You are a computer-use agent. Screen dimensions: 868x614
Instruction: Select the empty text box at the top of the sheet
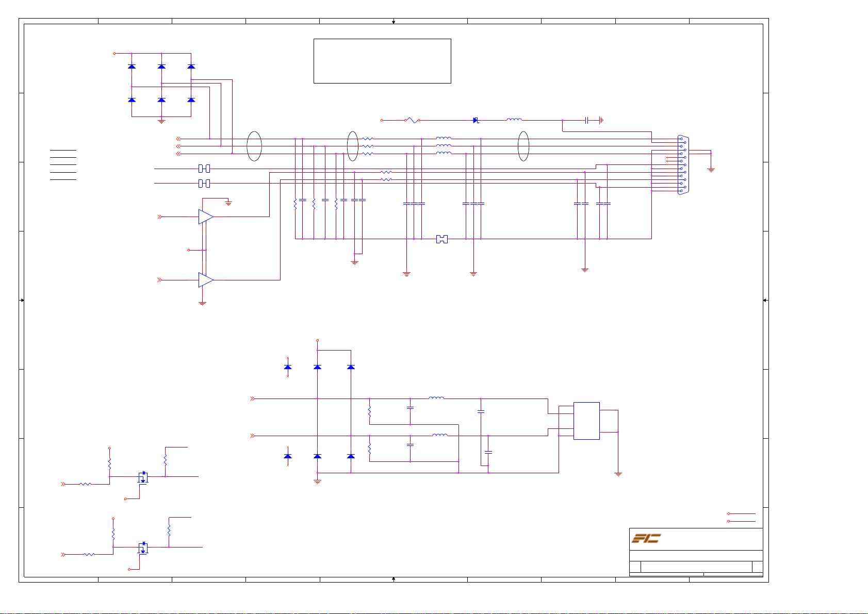pyautogui.click(x=382, y=61)
